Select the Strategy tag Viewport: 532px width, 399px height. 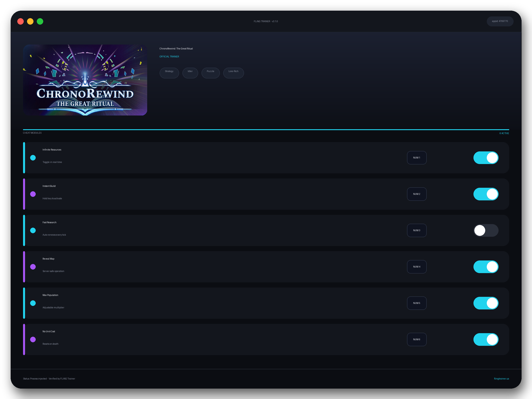click(169, 73)
